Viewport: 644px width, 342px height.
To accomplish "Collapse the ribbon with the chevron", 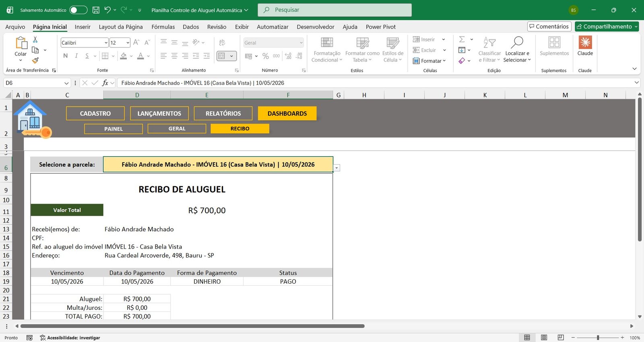I will pos(634,69).
